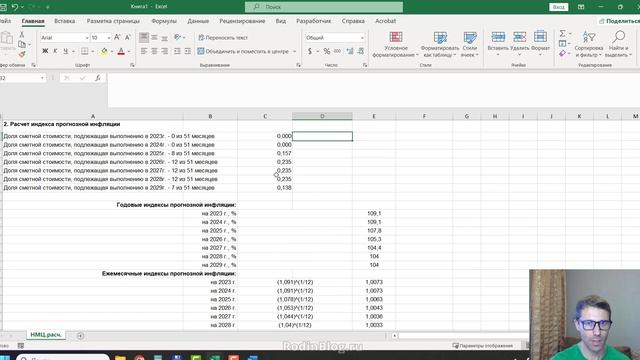Center cell text horizontally

click(x=154, y=51)
